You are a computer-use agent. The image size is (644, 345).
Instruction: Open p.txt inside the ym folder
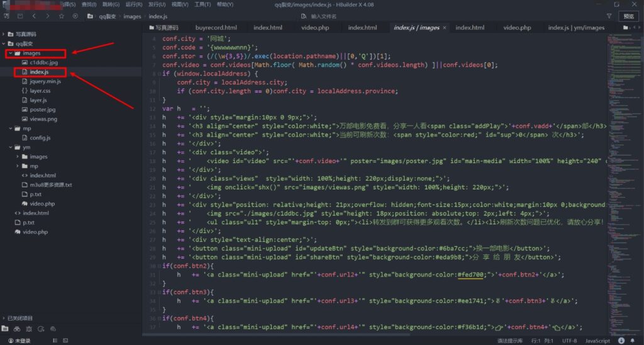(x=35, y=194)
